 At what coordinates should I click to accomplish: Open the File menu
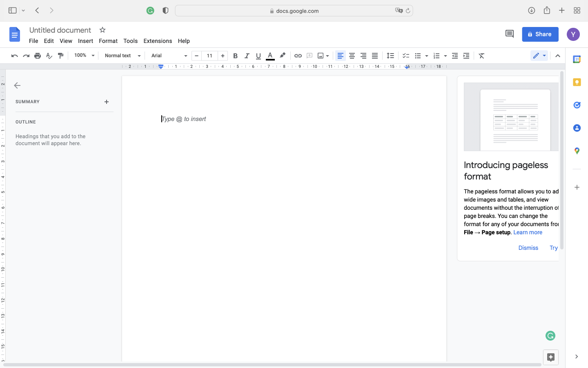pos(33,41)
